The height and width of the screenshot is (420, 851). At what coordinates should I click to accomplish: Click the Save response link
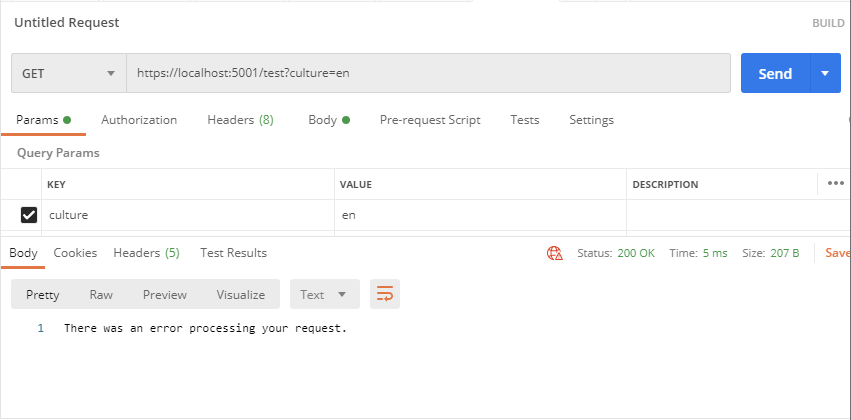pyautogui.click(x=837, y=253)
